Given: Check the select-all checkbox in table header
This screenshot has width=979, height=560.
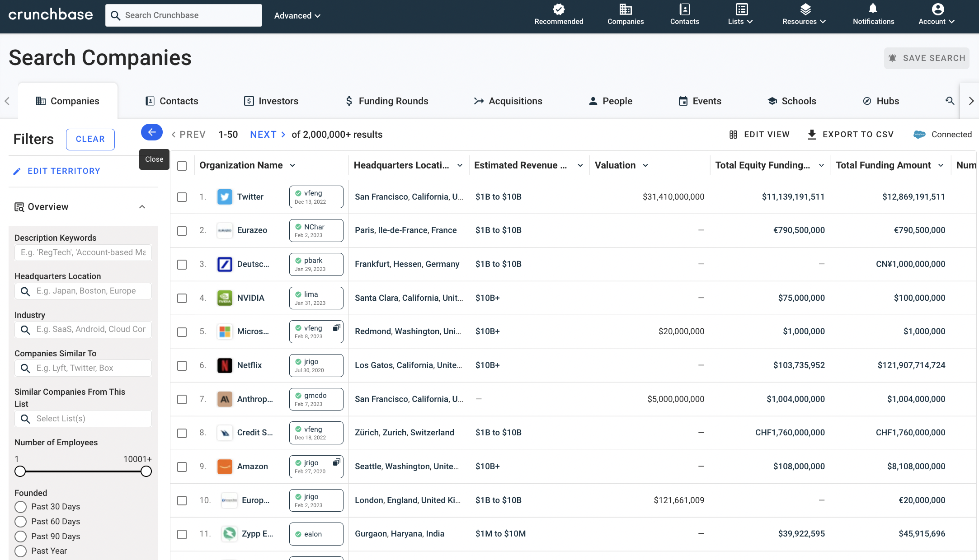Looking at the screenshot, I should [182, 166].
